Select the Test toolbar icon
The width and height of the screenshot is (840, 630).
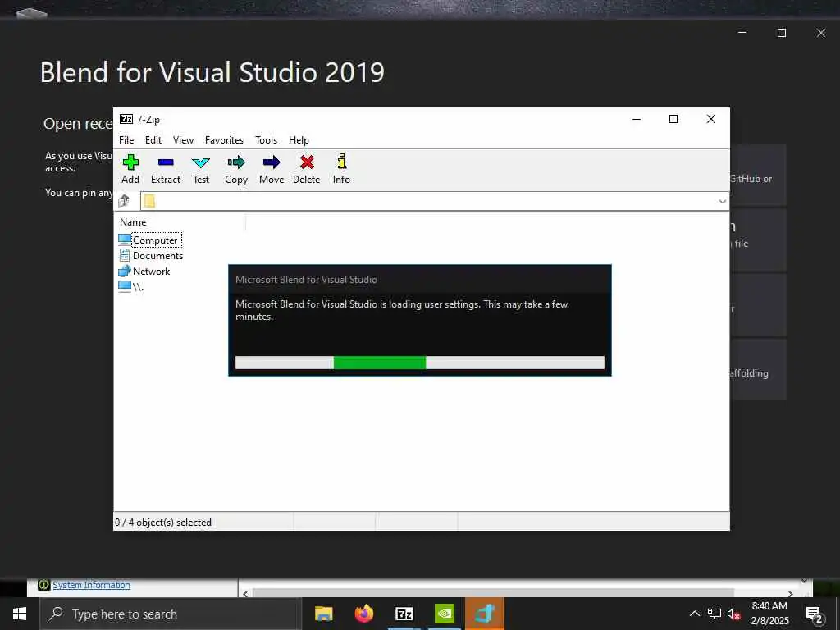point(201,169)
